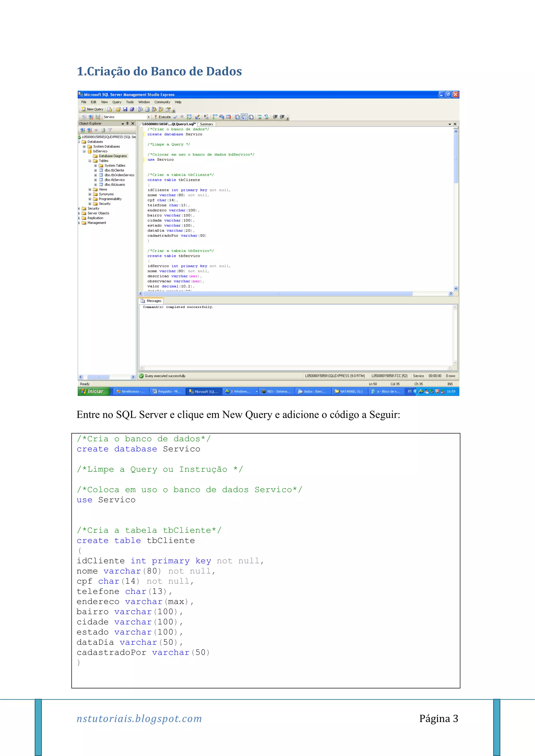Click the New Query toolbar button
Image resolution: width=535 pixels, height=756 pixels.
pos(92,109)
